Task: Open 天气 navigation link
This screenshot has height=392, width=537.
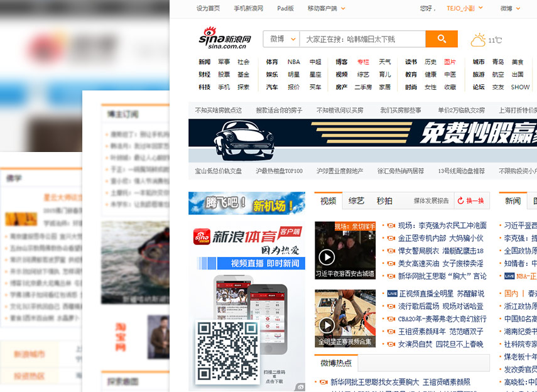Action: pos(384,62)
